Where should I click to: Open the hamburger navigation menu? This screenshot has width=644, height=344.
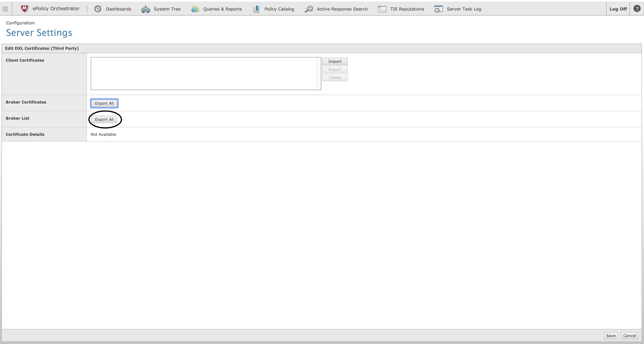pyautogui.click(x=5, y=9)
